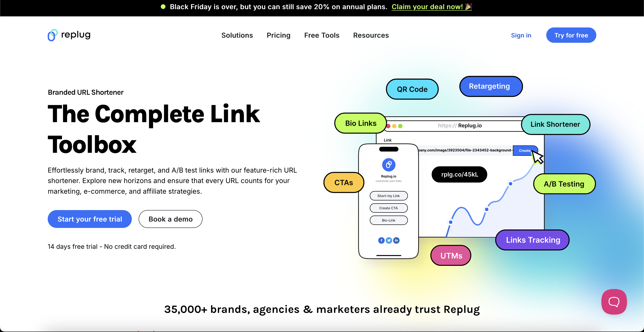Click Start your free trial button
The height and width of the screenshot is (332, 644).
(90, 219)
